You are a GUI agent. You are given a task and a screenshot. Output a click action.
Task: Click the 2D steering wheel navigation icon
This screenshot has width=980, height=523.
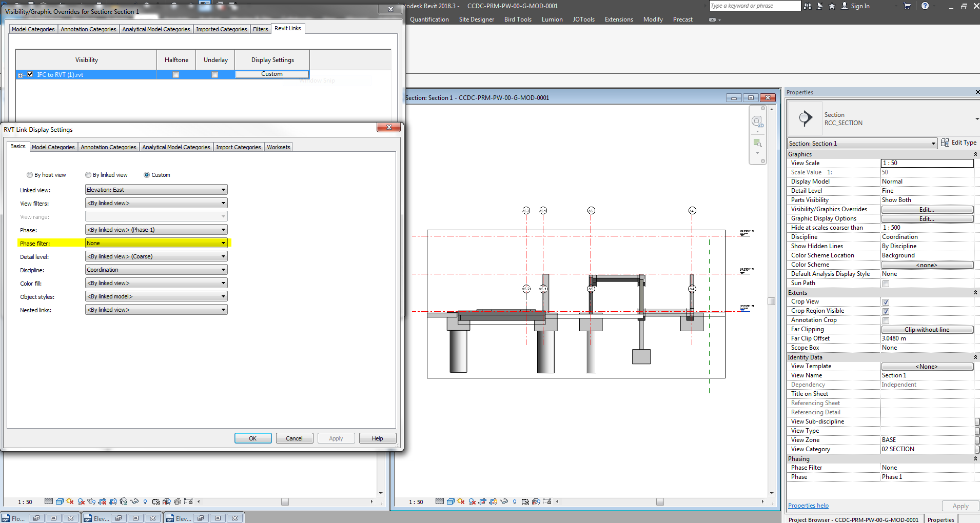point(757,122)
